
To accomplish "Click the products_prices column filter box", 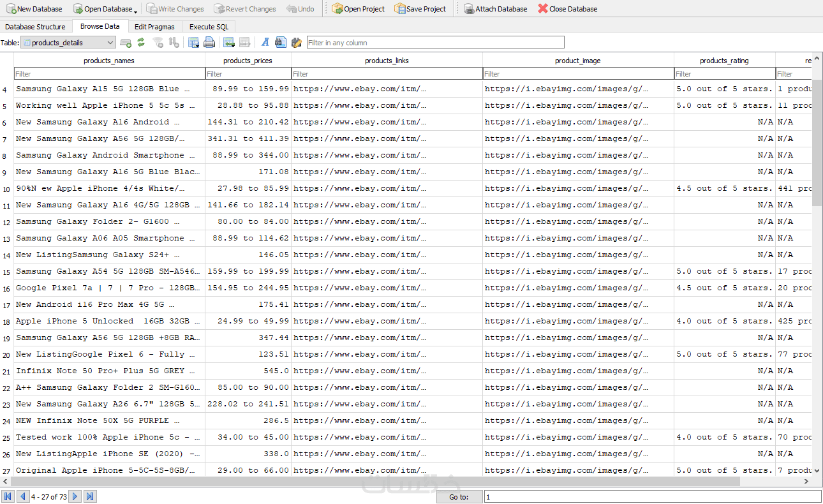I will 248,74.
